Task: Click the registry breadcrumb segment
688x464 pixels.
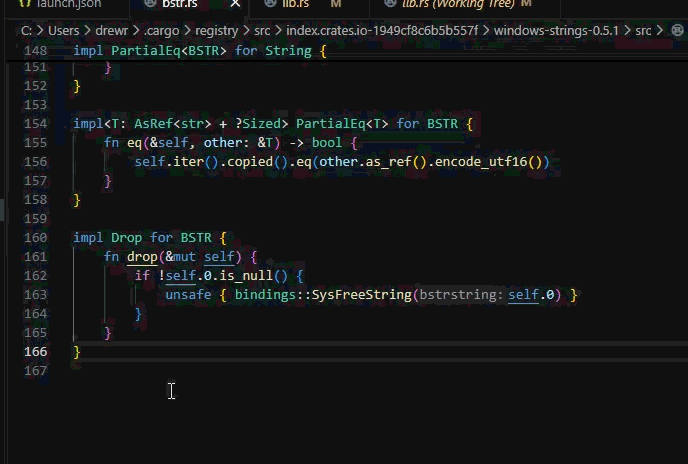Action: [x=217, y=31]
